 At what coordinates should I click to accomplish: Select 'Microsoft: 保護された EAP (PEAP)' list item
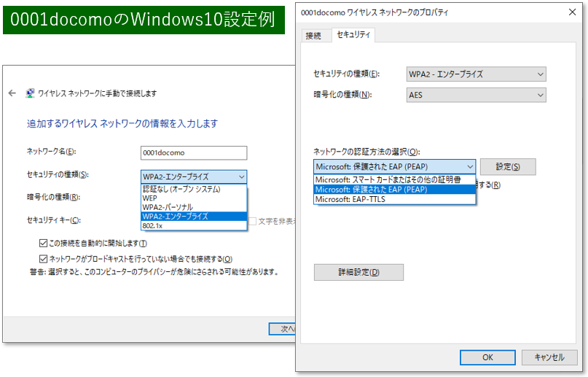coord(394,190)
